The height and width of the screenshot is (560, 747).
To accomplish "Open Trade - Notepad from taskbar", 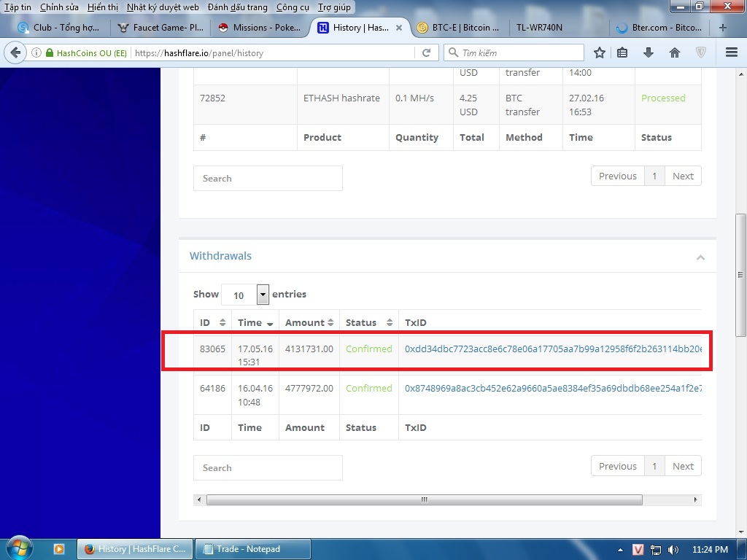I will click(253, 549).
